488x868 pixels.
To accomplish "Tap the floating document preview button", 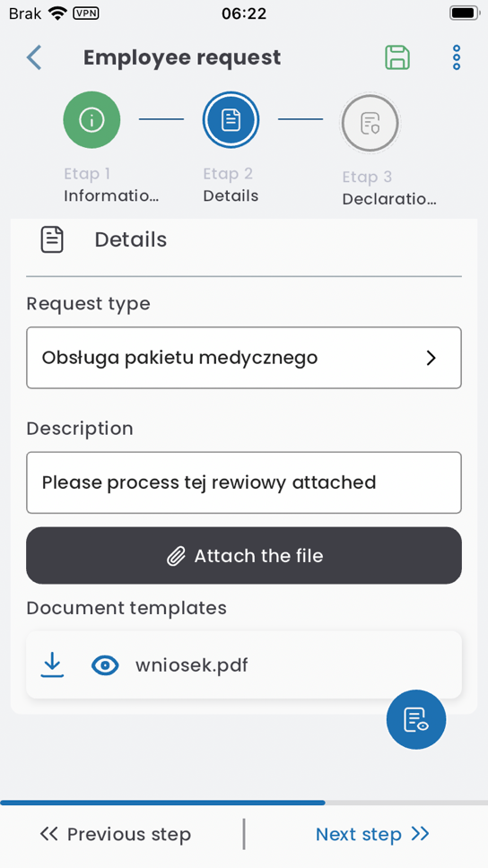I will point(416,720).
